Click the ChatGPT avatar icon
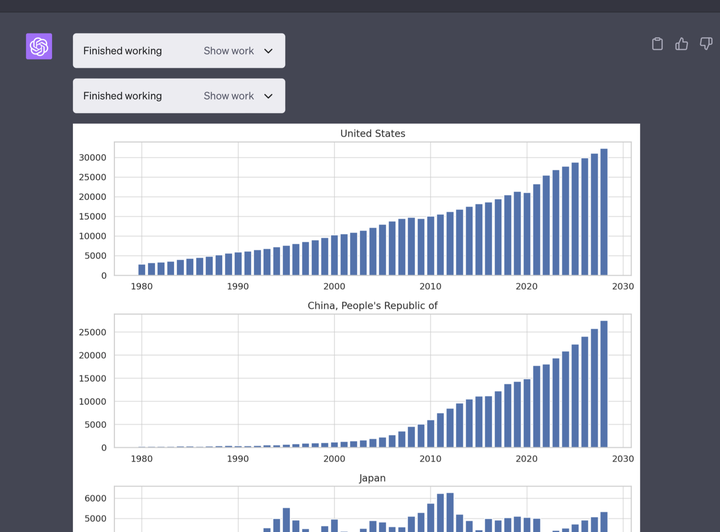720x532 pixels. click(39, 46)
